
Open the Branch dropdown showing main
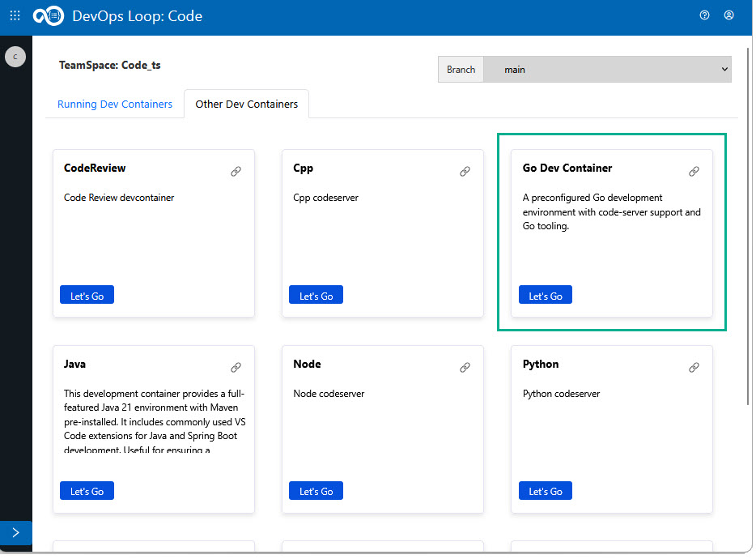pos(607,70)
